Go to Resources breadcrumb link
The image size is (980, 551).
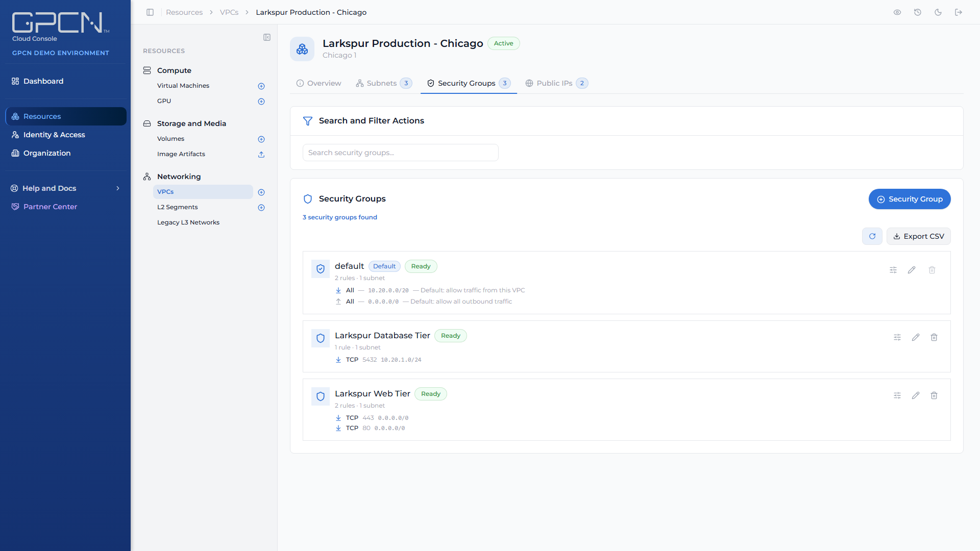tap(184, 12)
